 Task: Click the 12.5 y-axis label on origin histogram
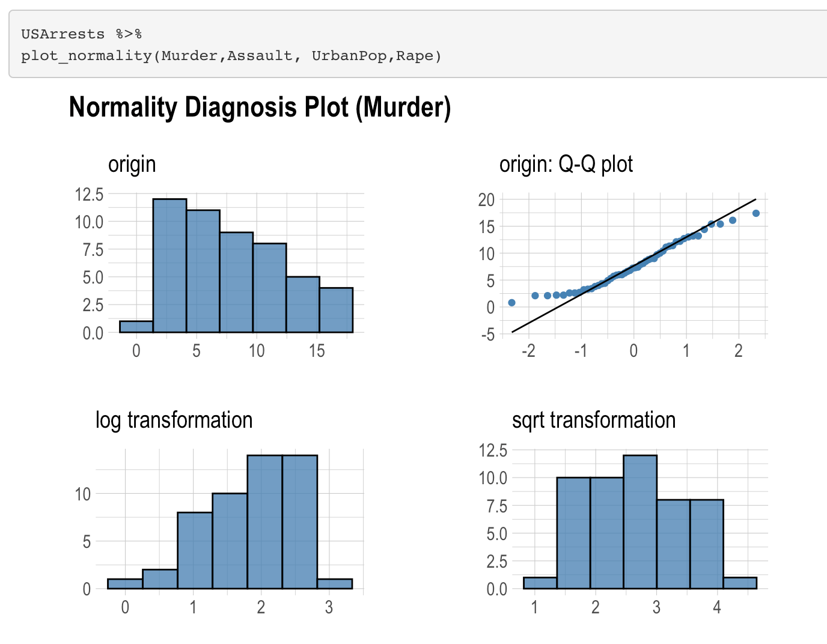click(89, 194)
